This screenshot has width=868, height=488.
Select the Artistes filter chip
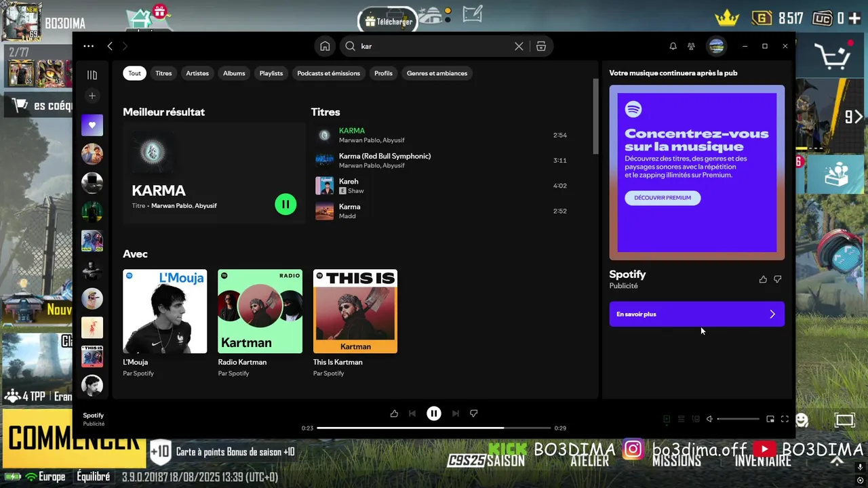[197, 73]
